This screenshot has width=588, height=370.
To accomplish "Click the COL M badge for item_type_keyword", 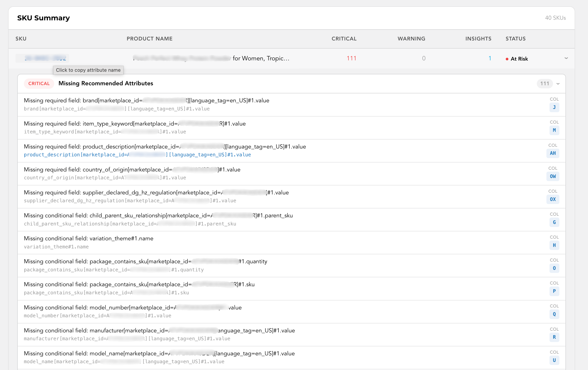I will tap(554, 130).
